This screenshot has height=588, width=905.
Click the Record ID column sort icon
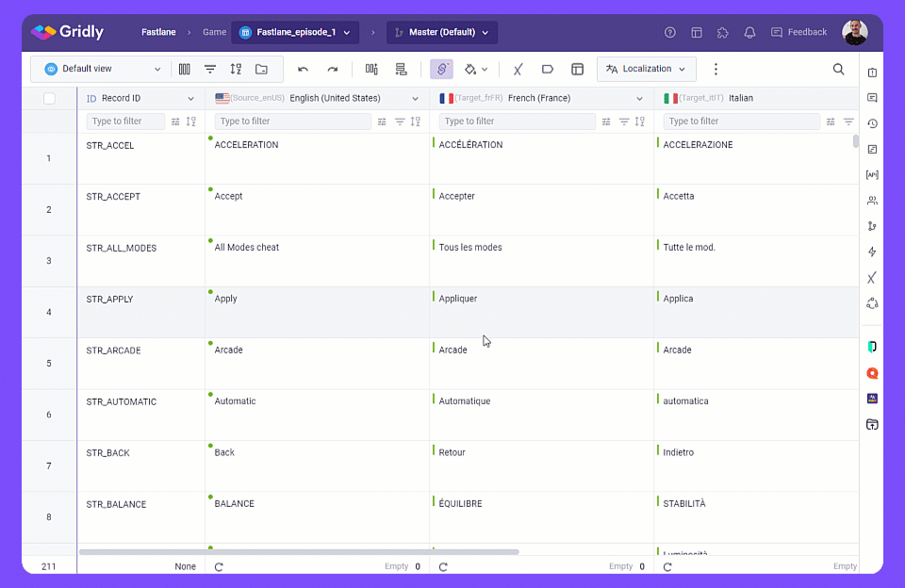[191, 122]
